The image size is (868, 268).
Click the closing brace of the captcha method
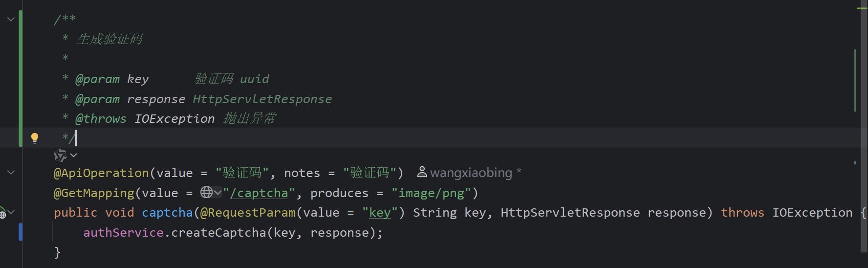coord(57,252)
